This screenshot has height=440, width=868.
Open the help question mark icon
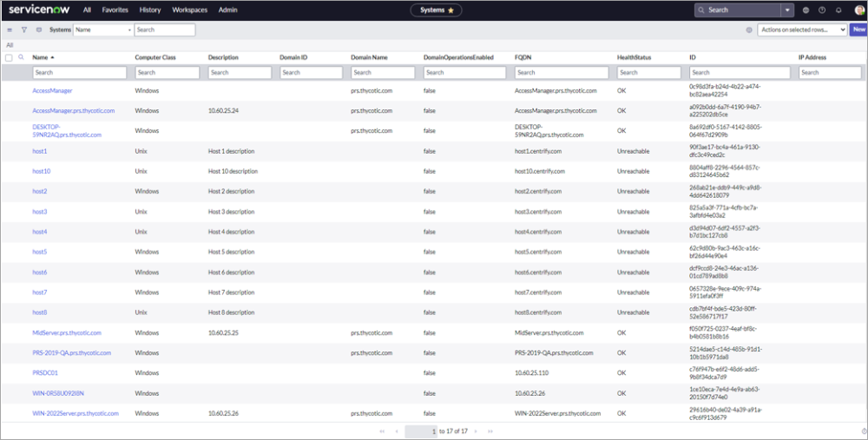point(822,10)
